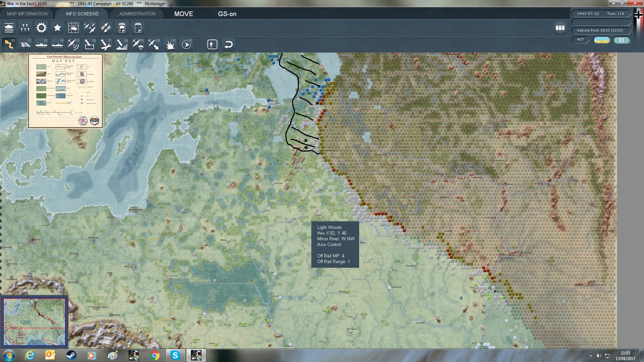This screenshot has height=362, width=644.
Task: Click the Map Key legend panel
Action: pos(65,90)
